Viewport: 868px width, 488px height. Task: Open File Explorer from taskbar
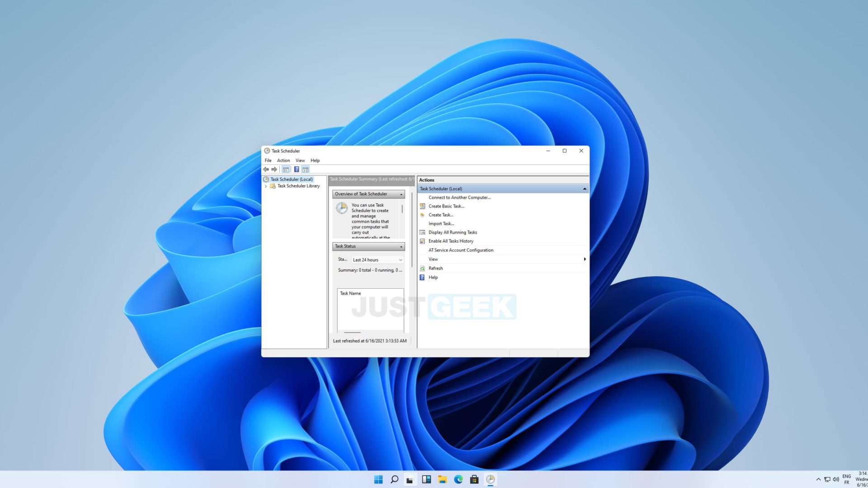click(442, 479)
